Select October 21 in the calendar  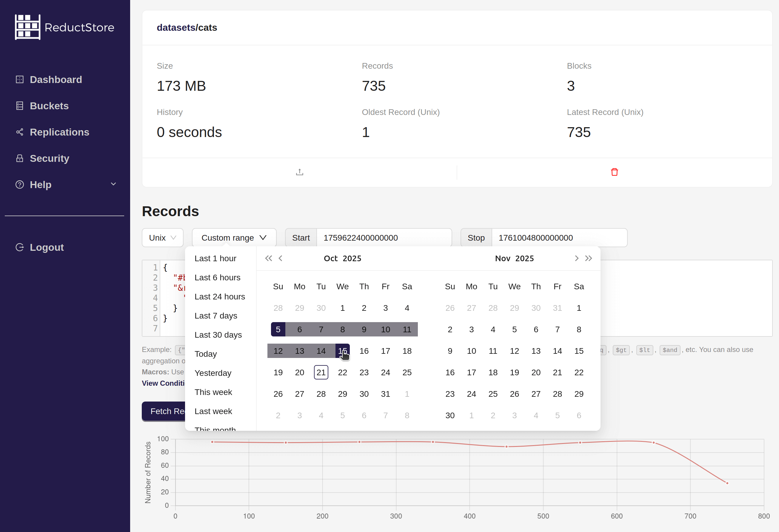tap(321, 372)
